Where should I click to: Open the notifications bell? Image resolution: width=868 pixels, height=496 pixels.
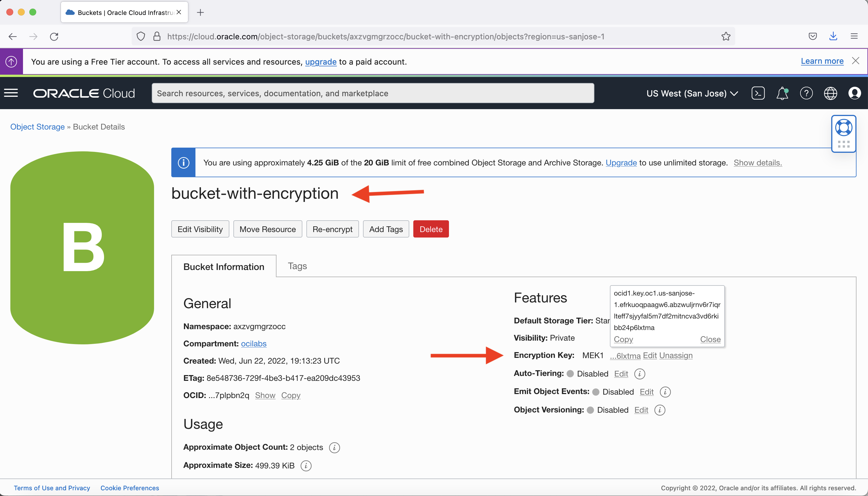click(x=782, y=93)
